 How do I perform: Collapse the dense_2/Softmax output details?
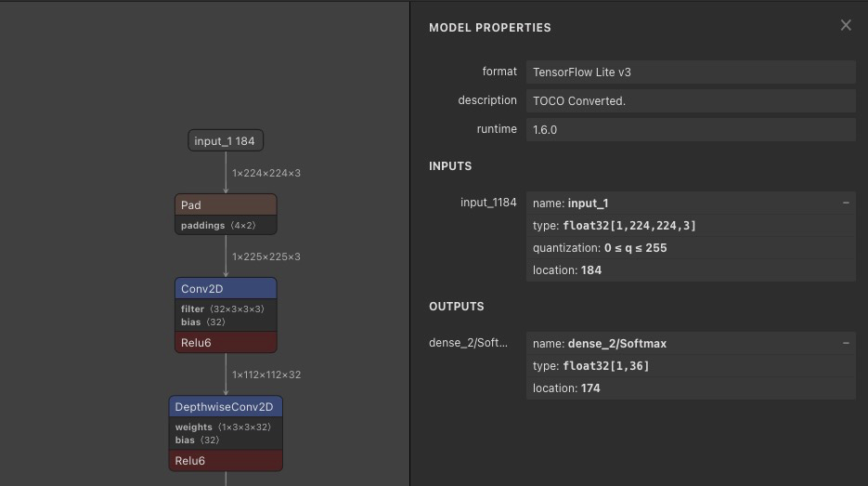coord(845,343)
